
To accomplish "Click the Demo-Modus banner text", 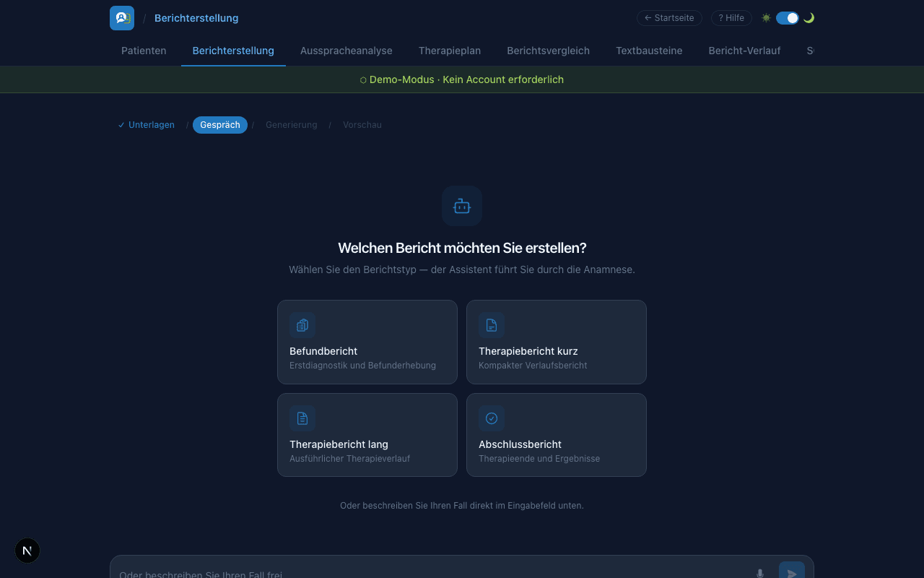I will pyautogui.click(x=462, y=79).
